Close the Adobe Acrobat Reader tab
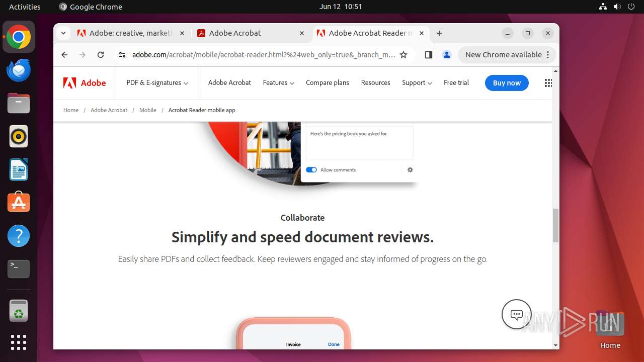644x362 pixels. point(422,33)
